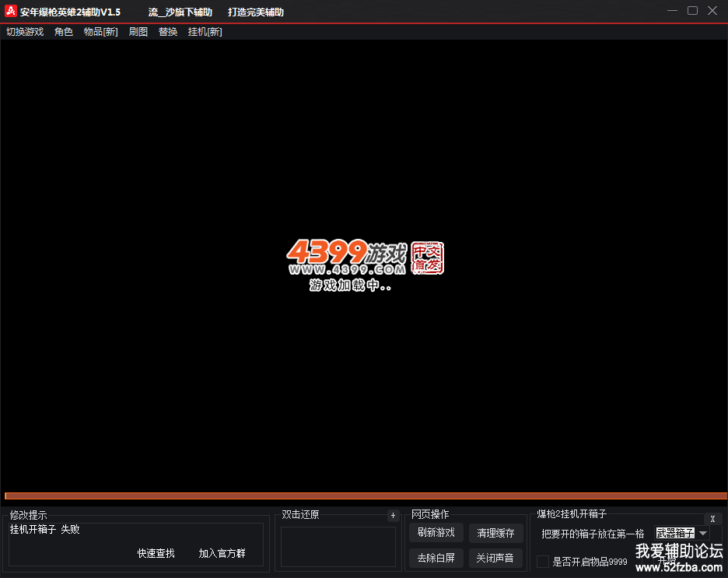Expand the 武器箱子 dropdown
Image resolution: width=728 pixels, height=578 pixels.
pyautogui.click(x=703, y=533)
